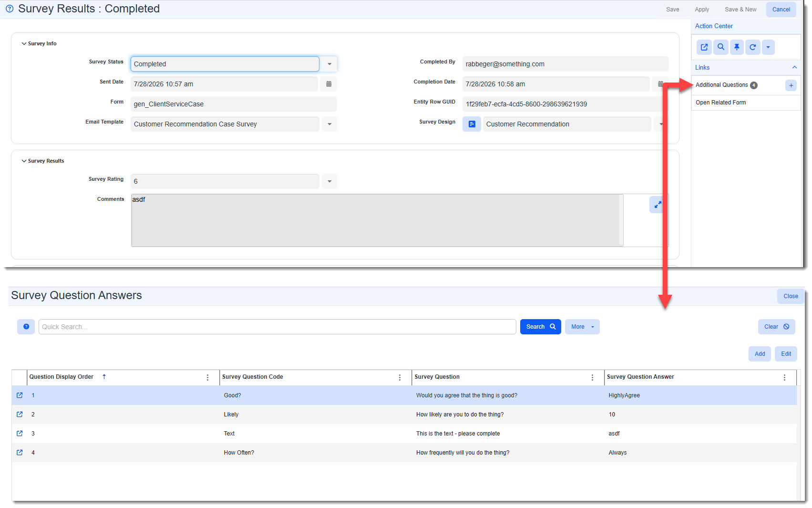The width and height of the screenshot is (812, 508).
Task: Click the refresh icon in Action Center
Action: (x=753, y=47)
